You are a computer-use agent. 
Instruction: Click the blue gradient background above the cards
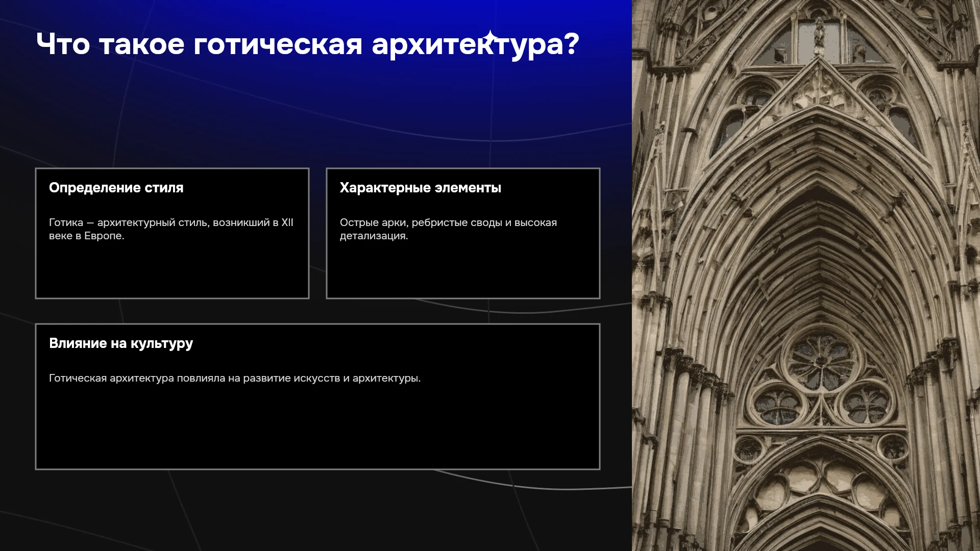(x=316, y=112)
